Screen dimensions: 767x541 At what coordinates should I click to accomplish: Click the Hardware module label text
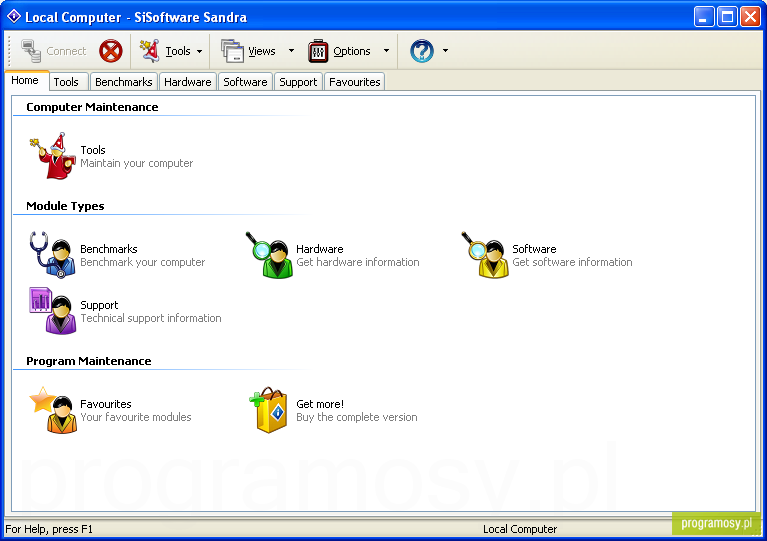tap(319, 249)
